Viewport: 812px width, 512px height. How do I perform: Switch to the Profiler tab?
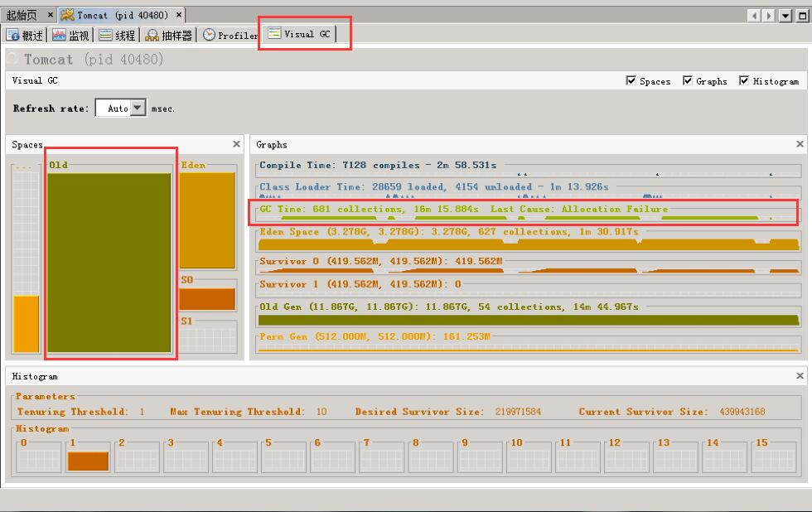pos(230,36)
